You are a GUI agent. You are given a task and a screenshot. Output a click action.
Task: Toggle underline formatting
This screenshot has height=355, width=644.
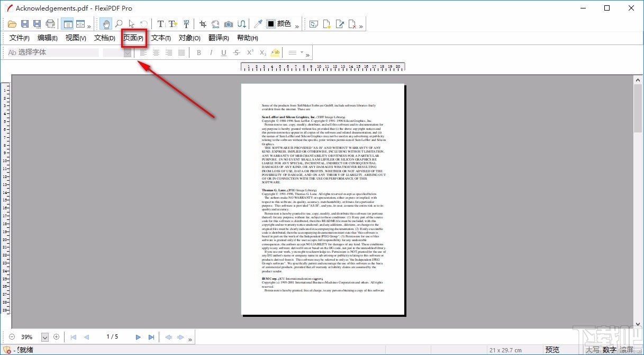pos(224,52)
